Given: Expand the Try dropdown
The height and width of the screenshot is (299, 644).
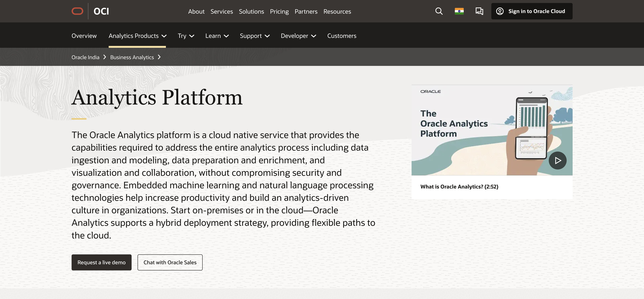Looking at the screenshot, I should pyautogui.click(x=186, y=36).
